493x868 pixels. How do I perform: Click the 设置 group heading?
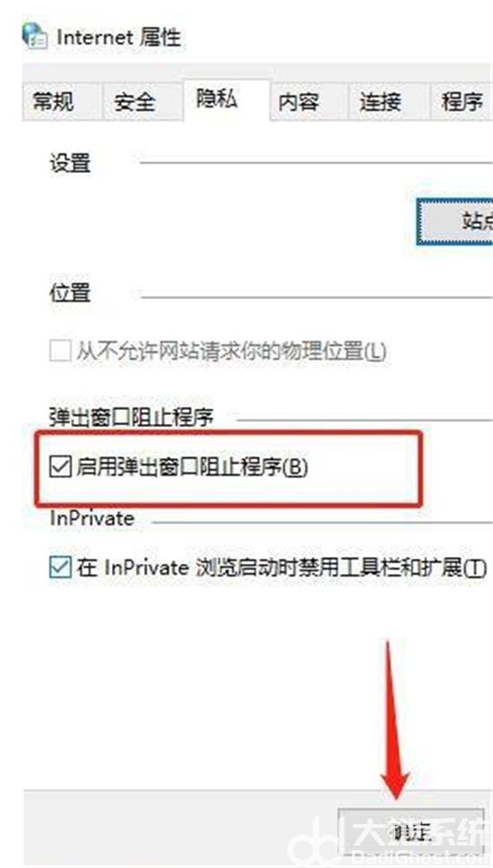(x=70, y=163)
